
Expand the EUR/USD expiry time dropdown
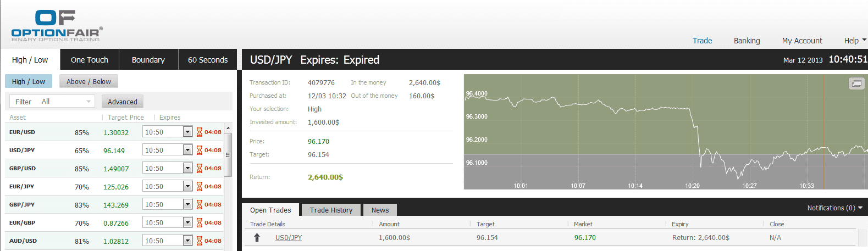coord(187,132)
